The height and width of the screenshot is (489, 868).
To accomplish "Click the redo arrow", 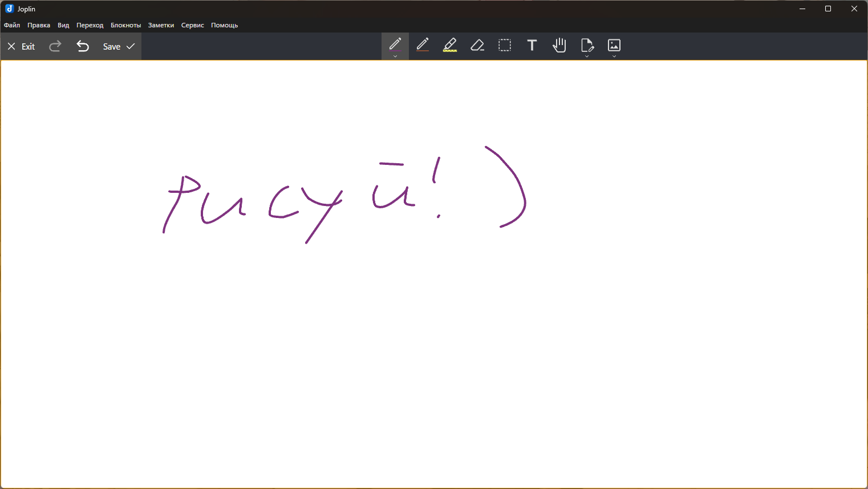I will pos(55,46).
